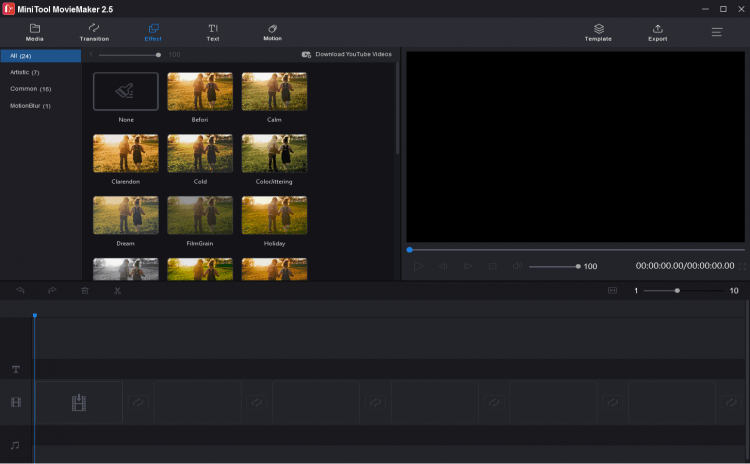750x464 pixels.
Task: Click the scissors split icon
Action: pos(117,291)
